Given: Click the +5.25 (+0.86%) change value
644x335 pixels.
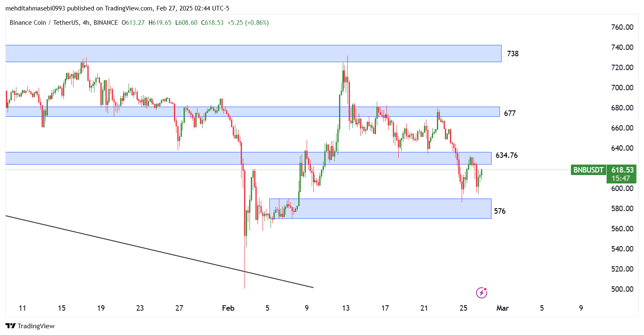Looking at the screenshot, I should pyautogui.click(x=248, y=23).
